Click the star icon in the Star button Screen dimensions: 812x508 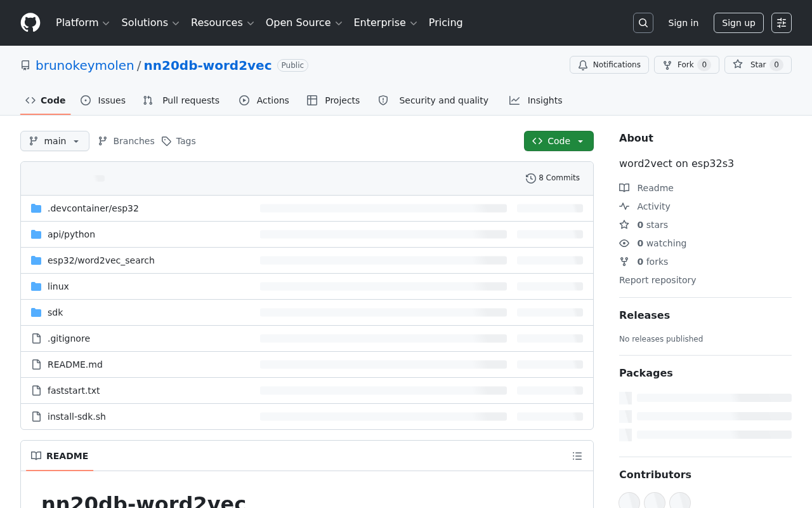pyautogui.click(x=738, y=65)
